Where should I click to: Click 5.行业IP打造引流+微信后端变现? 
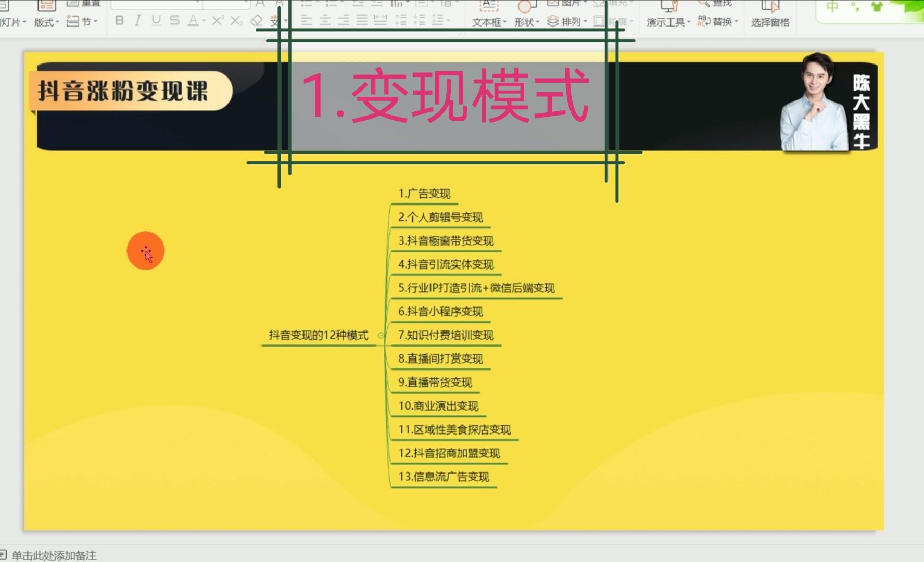[476, 288]
